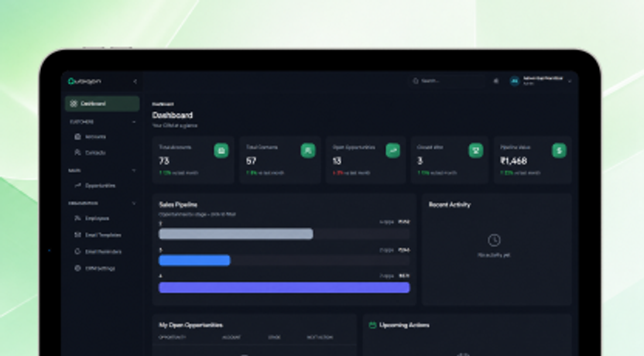Viewport: 644px width, 356px height.
Task: Click the Stage column header
Action: point(274,337)
